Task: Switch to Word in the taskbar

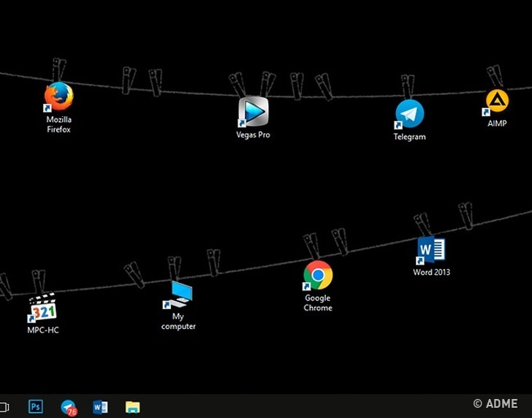Action: [100, 407]
